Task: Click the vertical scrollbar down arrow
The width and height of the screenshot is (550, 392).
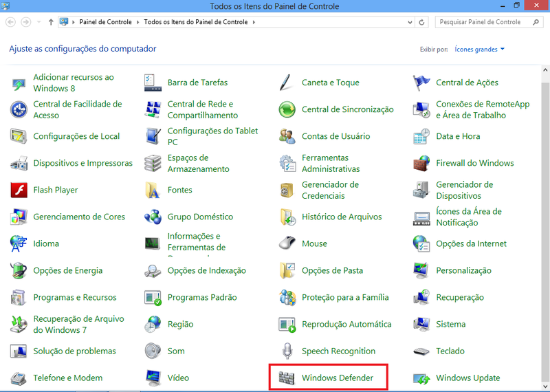Action: tap(544, 387)
